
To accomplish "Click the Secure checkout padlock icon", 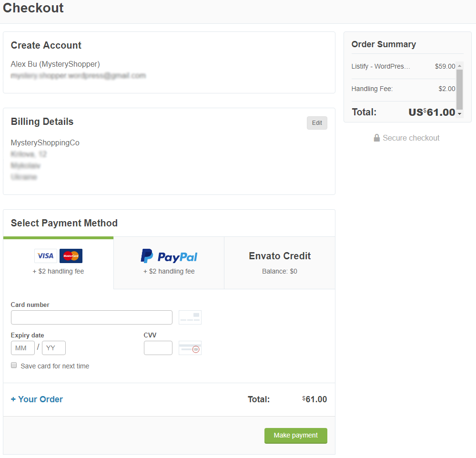I will [377, 138].
